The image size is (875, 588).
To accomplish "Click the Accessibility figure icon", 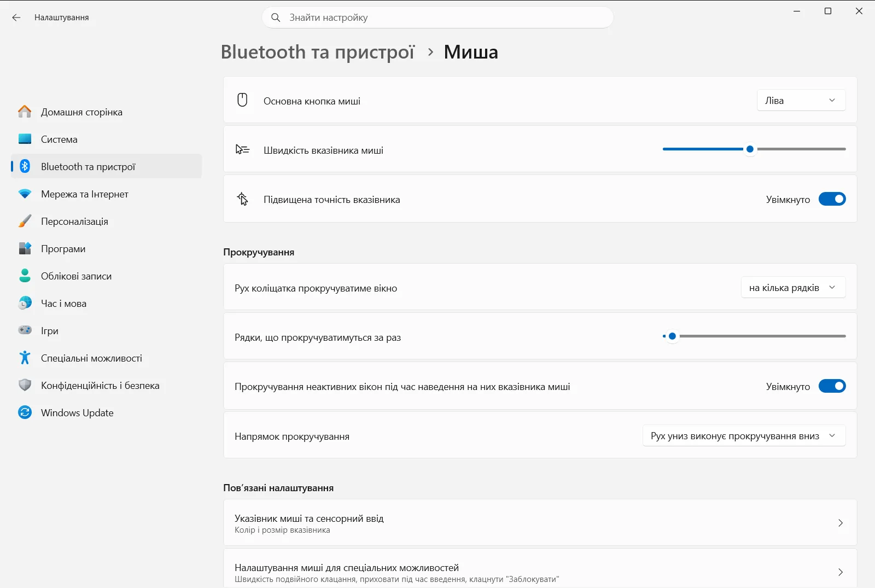I will [25, 358].
